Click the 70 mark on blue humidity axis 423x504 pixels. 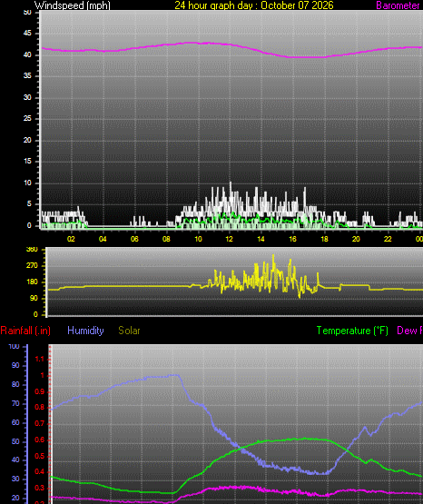[15, 404]
